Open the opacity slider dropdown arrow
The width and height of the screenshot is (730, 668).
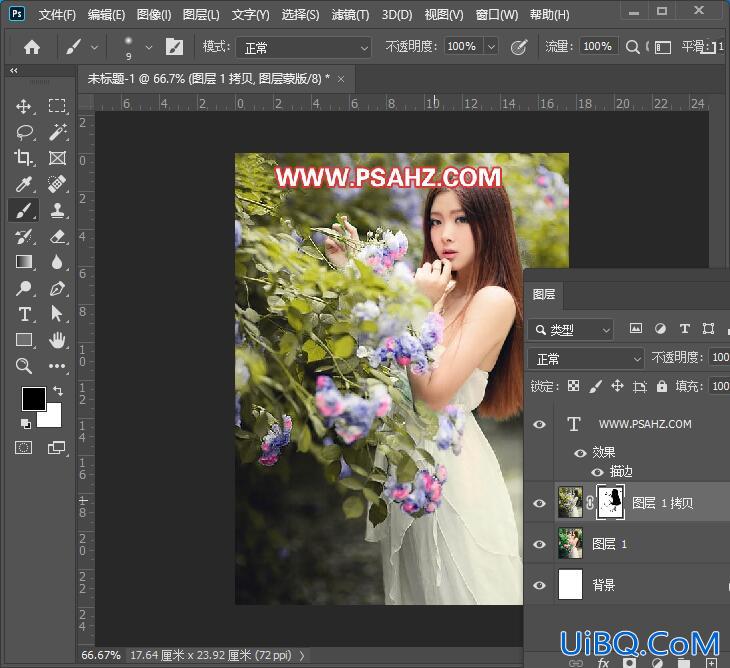point(491,47)
